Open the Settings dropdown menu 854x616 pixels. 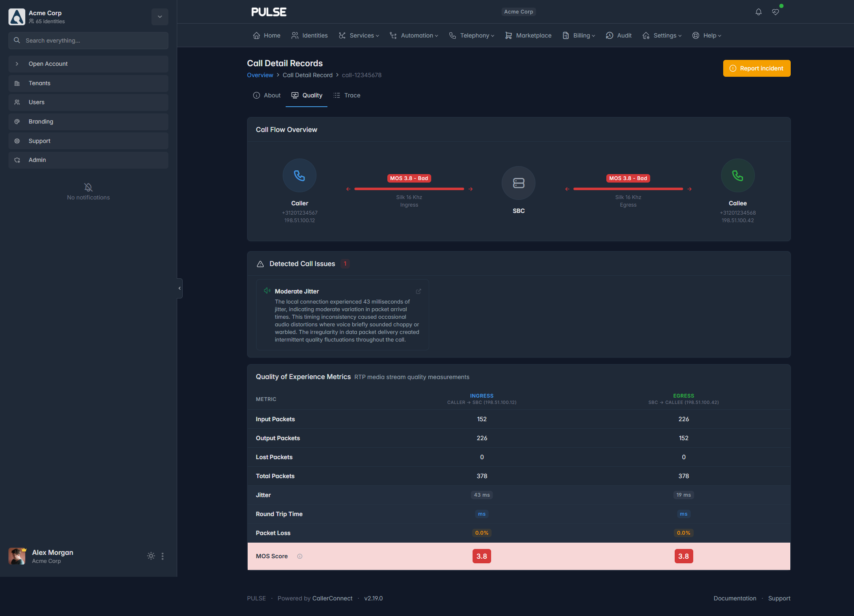point(662,35)
